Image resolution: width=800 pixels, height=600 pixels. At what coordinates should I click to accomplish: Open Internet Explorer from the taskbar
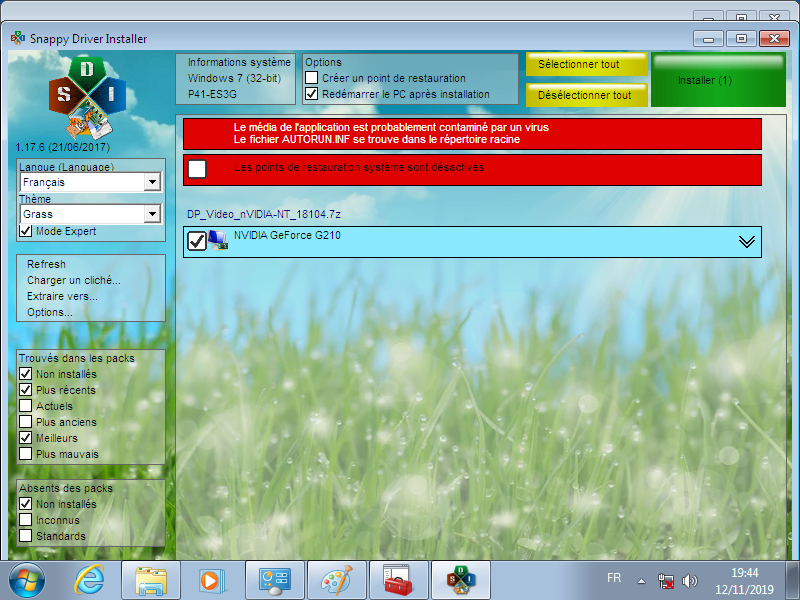coord(90,579)
